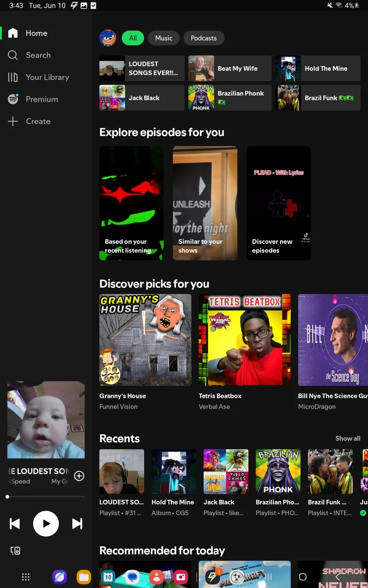Open the Android app drawer grid
The width and height of the screenshot is (368, 588).
[26, 577]
